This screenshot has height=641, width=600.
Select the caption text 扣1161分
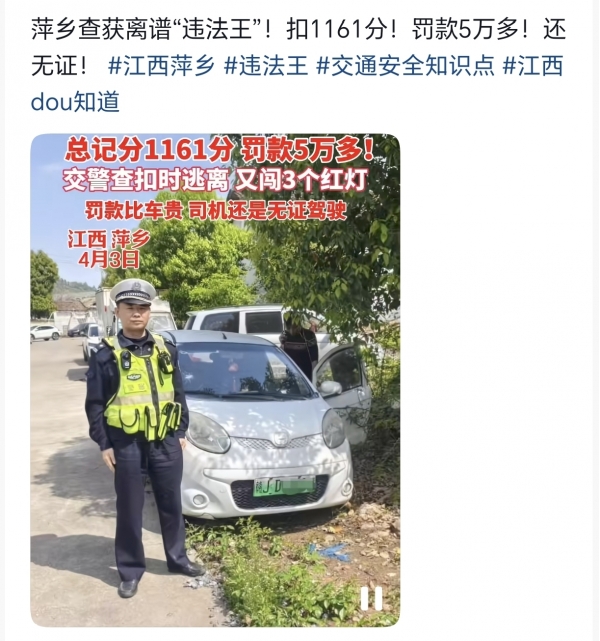coord(336,30)
